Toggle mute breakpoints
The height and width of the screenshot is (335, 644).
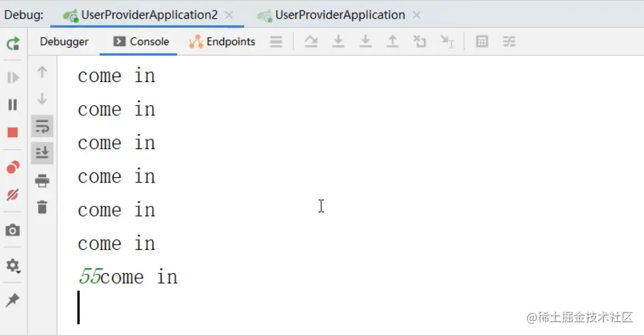(13, 194)
